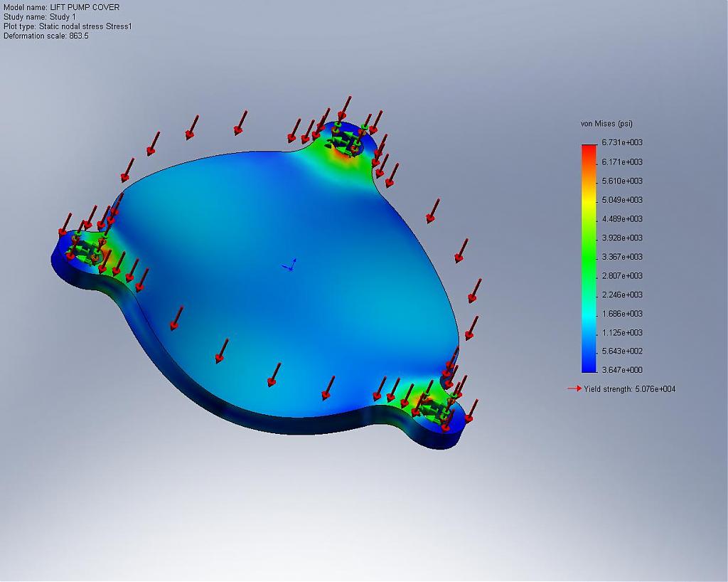The image size is (728, 582).
Task: Click the Deformation scale 863.5 text
Action: [46, 36]
